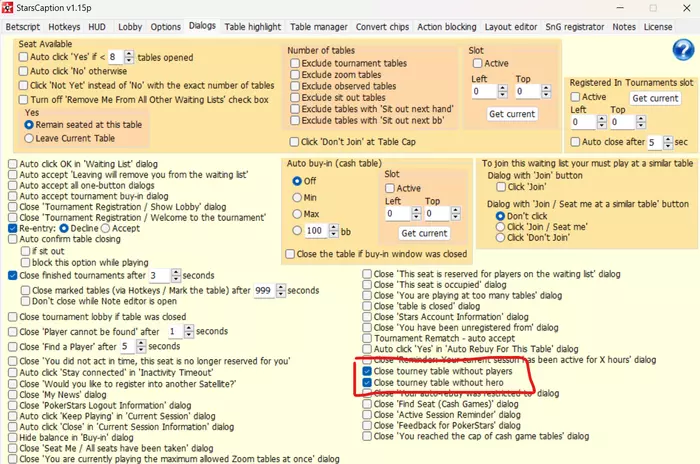
Task: Open the License tab
Action: click(x=658, y=27)
